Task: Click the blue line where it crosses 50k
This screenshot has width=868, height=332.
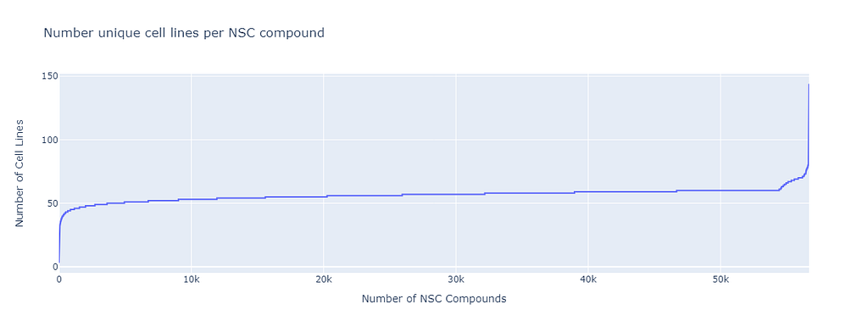Action: 721,191
